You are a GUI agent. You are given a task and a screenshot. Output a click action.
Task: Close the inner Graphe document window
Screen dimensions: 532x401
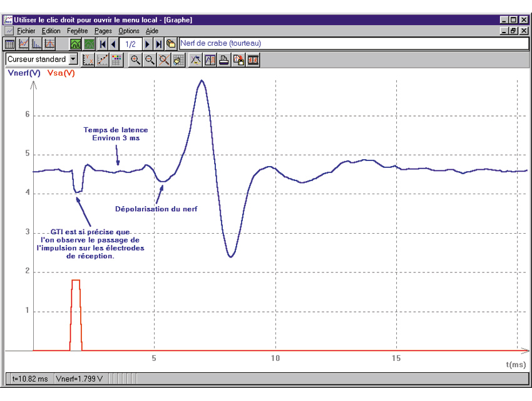point(524,31)
